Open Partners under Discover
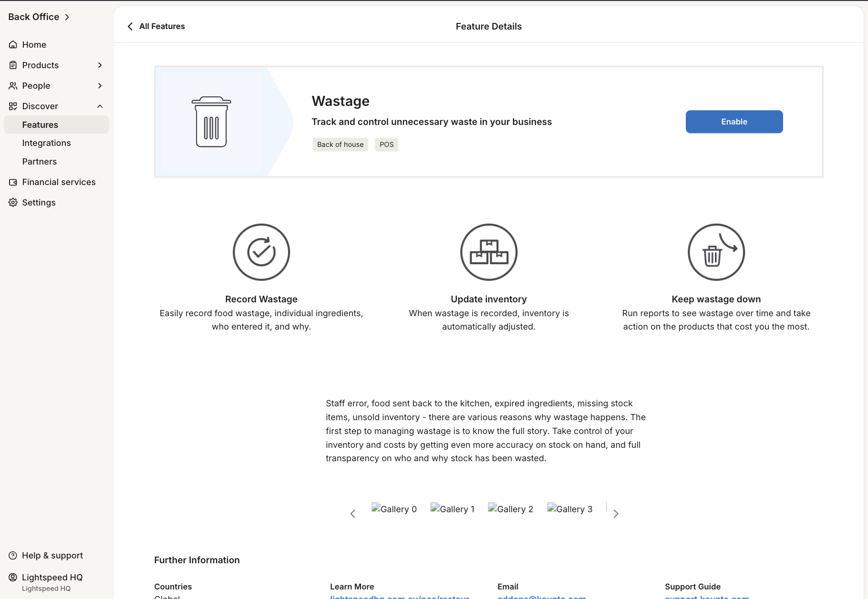The height and width of the screenshot is (599, 868). click(x=40, y=162)
